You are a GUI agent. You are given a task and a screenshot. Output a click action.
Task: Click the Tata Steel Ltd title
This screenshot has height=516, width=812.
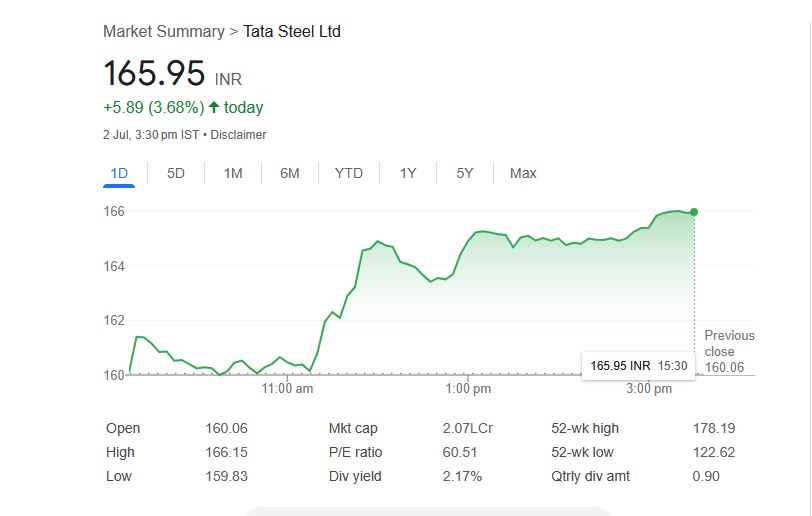coord(292,32)
